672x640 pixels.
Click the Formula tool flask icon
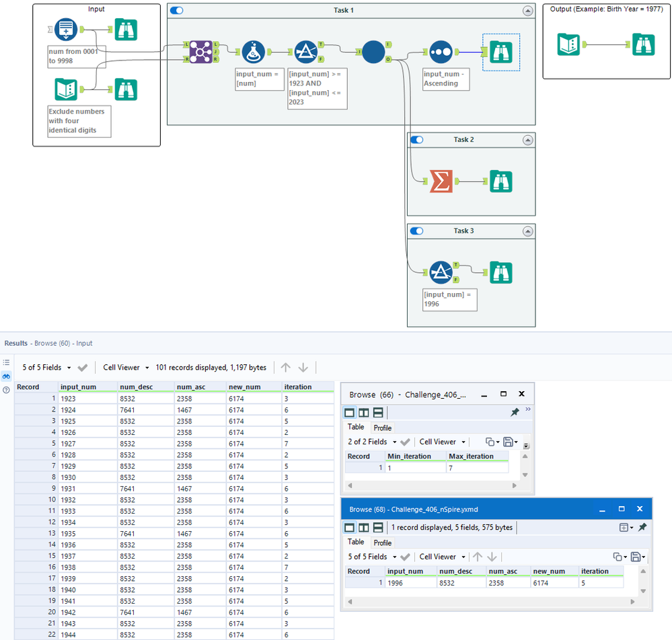point(253,51)
